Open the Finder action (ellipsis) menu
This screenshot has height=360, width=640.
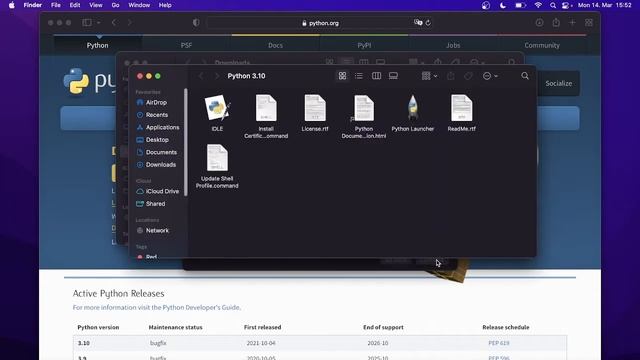pos(490,76)
